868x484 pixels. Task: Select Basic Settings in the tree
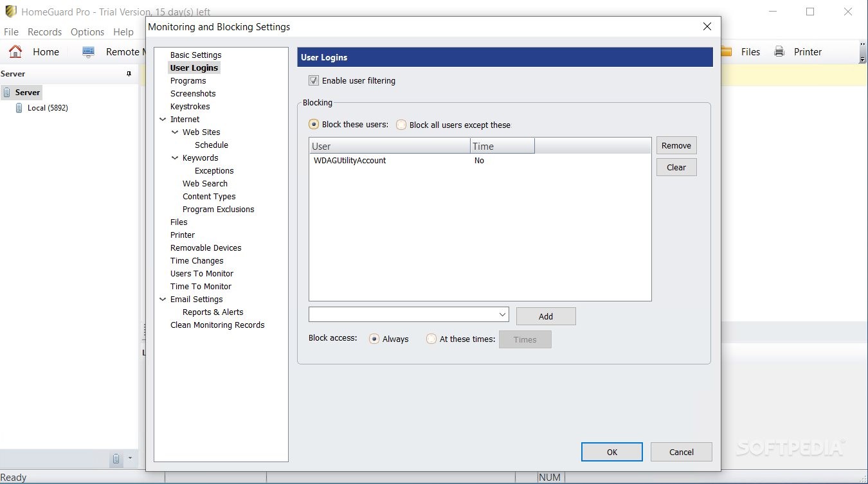coord(195,55)
